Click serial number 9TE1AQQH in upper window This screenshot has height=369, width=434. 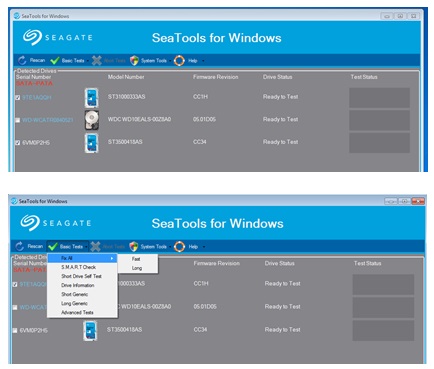click(x=37, y=97)
